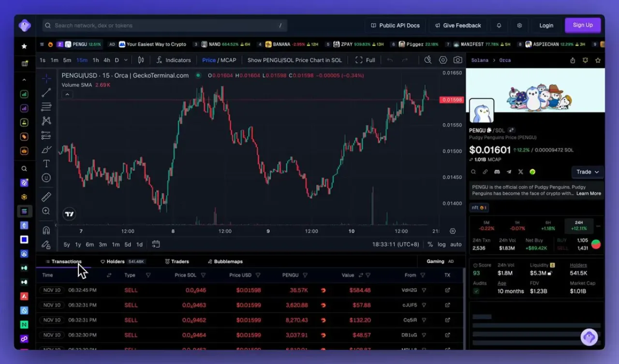Focus the search network, dex or tokens field
The height and width of the screenshot is (364, 619).
pyautogui.click(x=164, y=26)
